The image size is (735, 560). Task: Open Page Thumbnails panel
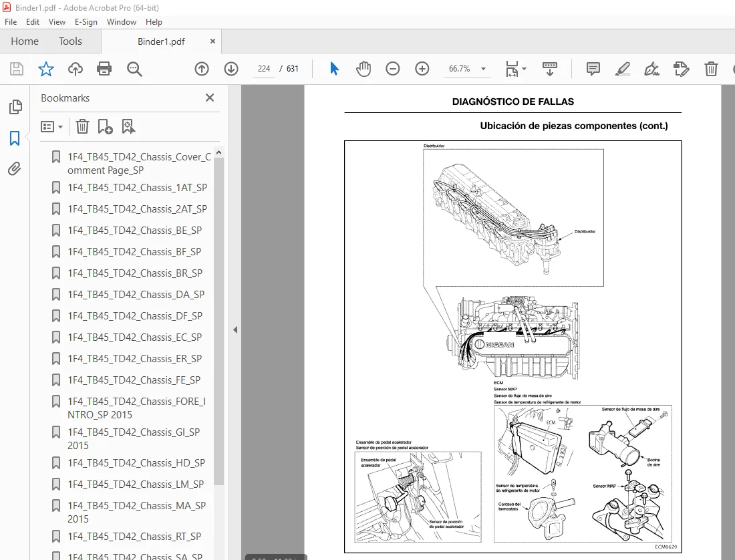pos(15,107)
